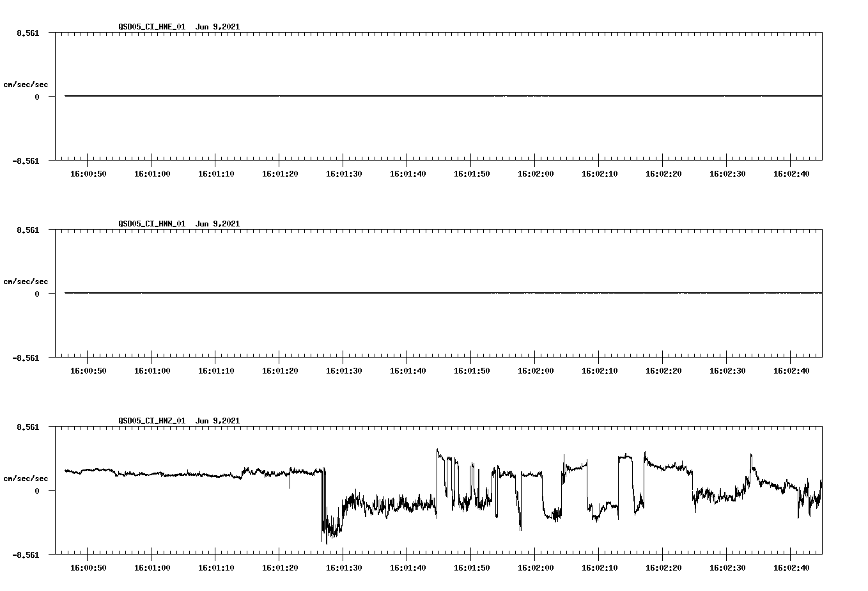868x591 pixels.
Task: Click the flat HNE trace line
Action: click(444, 96)
